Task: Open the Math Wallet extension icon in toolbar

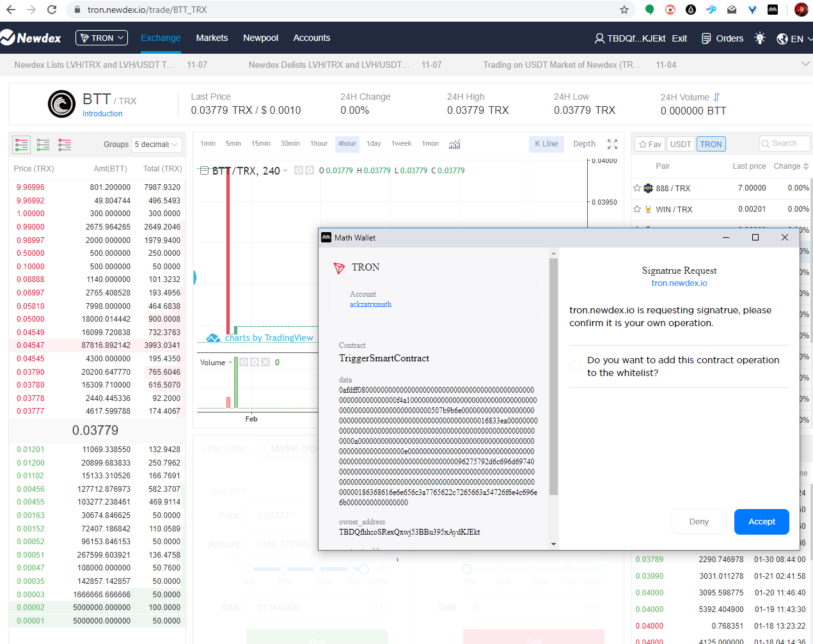Action: click(773, 10)
